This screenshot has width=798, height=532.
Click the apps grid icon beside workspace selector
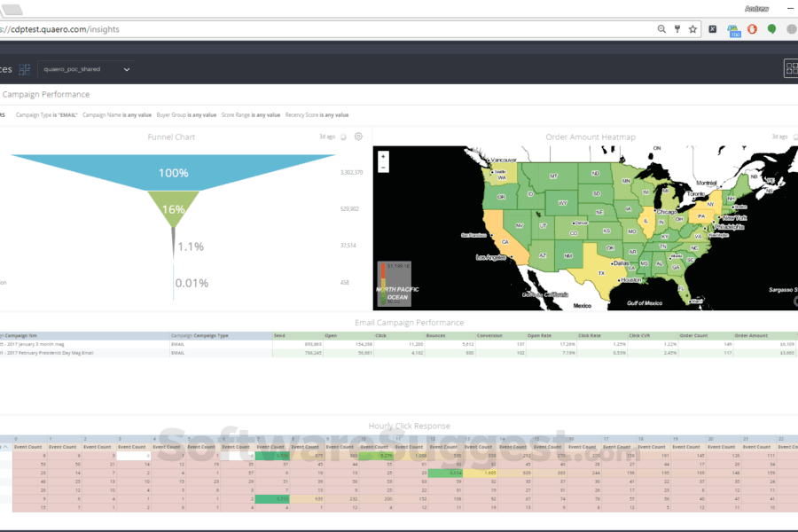point(25,68)
